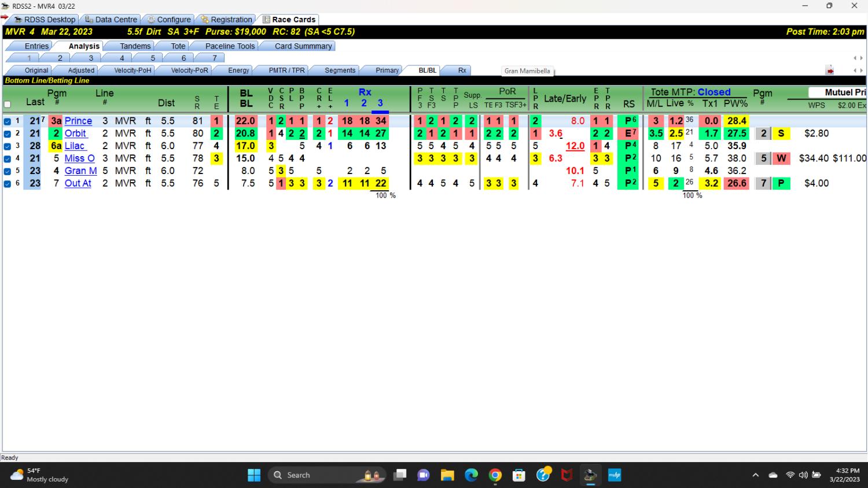Show hidden system tray icons
868x488 pixels.
pos(755,475)
